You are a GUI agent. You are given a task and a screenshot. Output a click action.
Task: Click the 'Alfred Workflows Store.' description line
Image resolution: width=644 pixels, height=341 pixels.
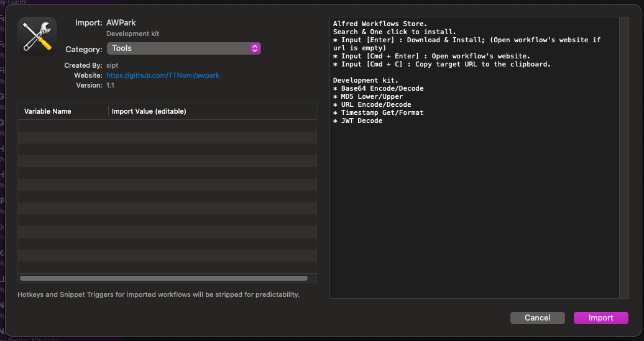[x=380, y=24]
